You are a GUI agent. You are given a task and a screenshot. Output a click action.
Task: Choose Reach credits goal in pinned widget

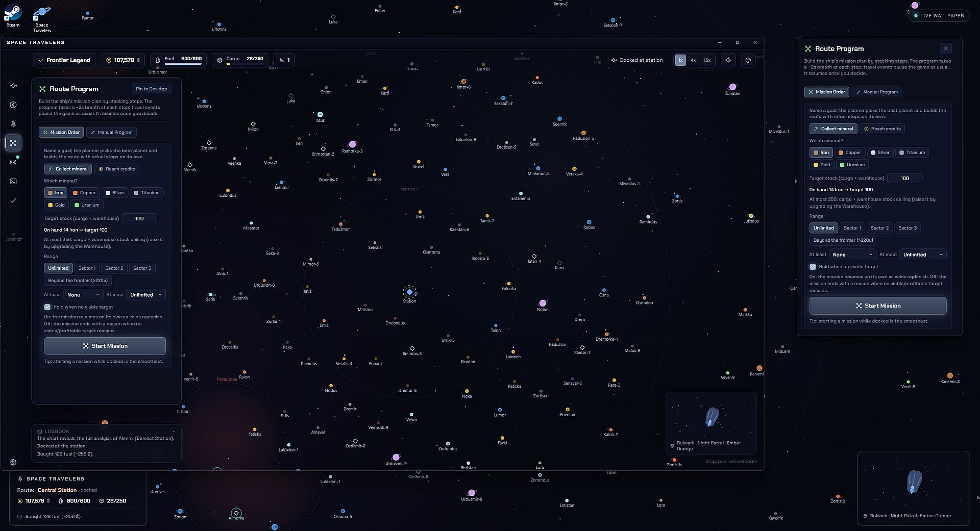pos(882,129)
